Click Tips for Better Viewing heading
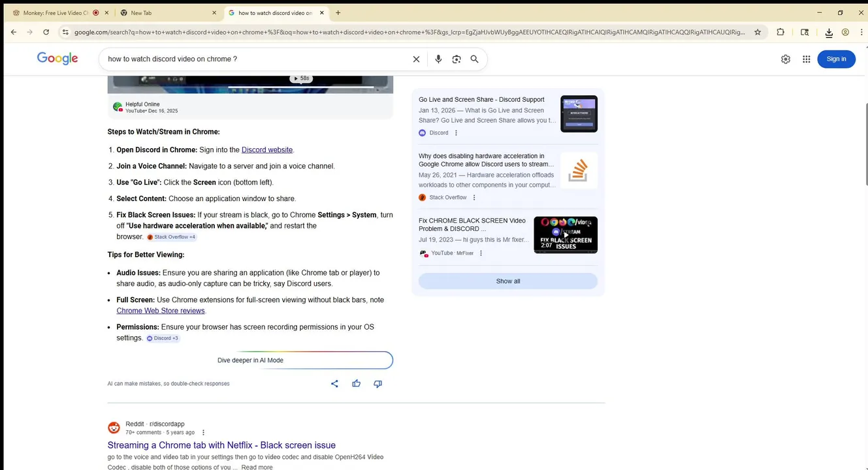The width and height of the screenshot is (868, 470). point(146,255)
